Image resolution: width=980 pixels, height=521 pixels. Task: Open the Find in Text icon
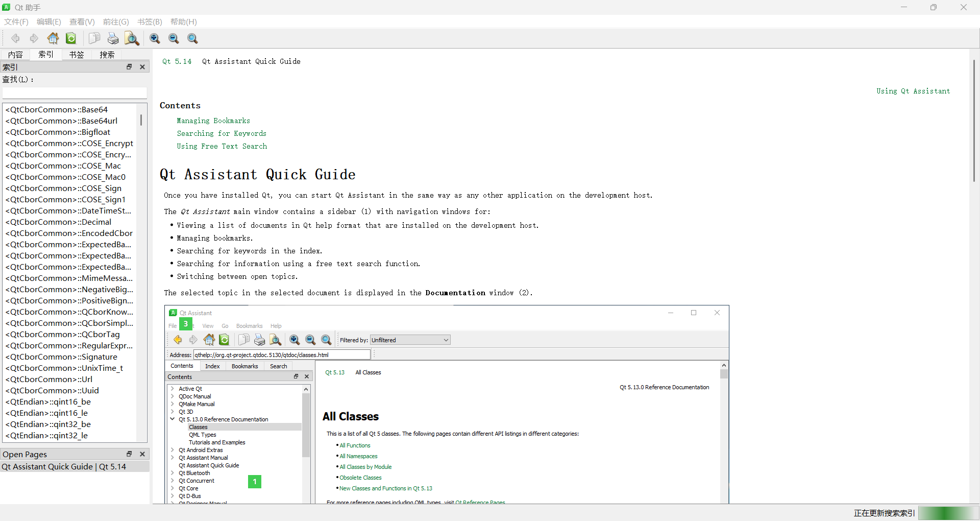tap(132, 38)
